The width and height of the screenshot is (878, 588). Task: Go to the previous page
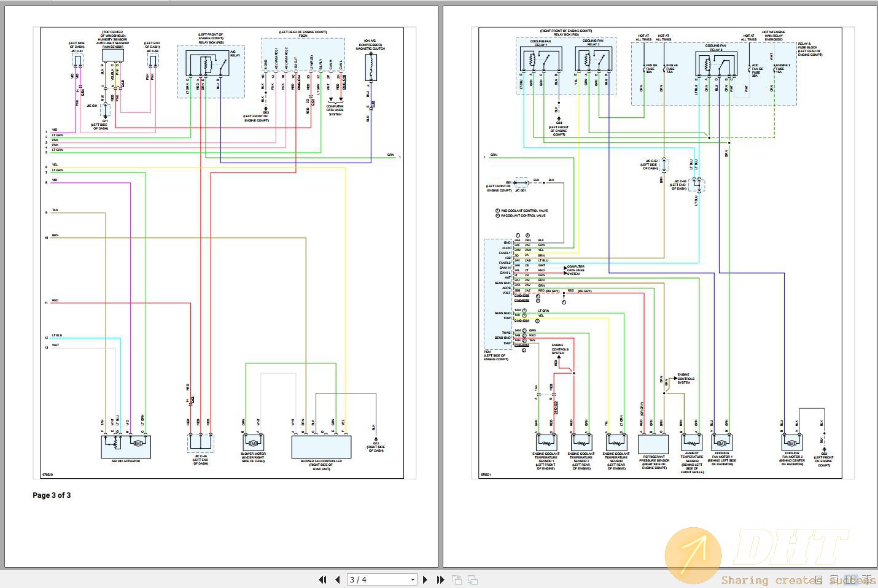tap(337, 579)
